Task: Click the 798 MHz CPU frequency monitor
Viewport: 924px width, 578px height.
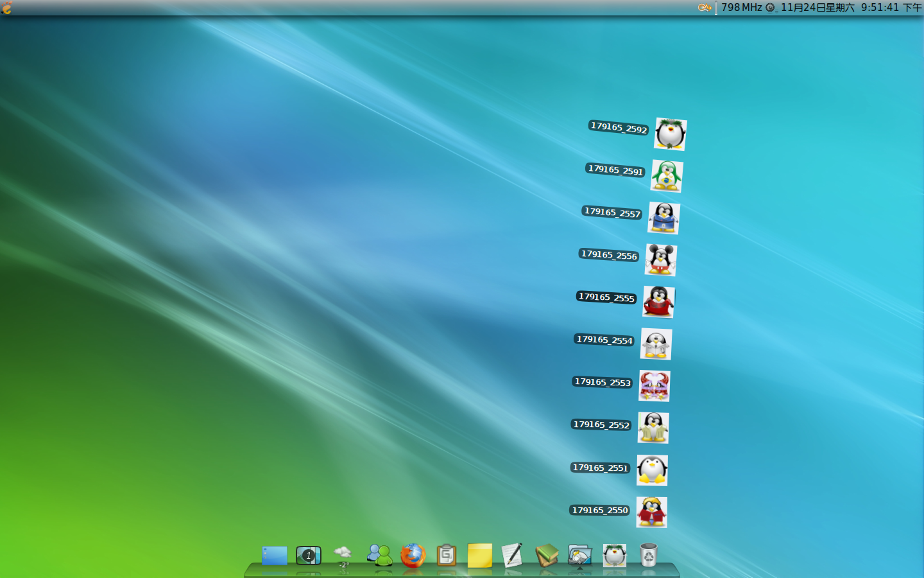Action: coord(741,8)
